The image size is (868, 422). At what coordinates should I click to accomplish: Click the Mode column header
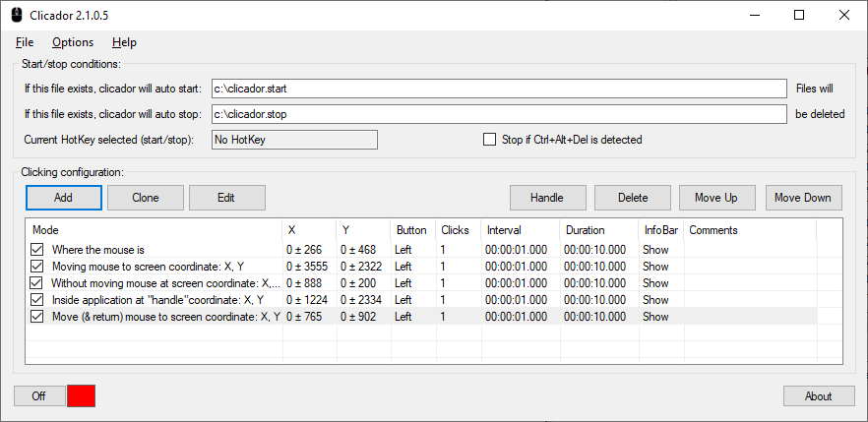pyautogui.click(x=154, y=230)
